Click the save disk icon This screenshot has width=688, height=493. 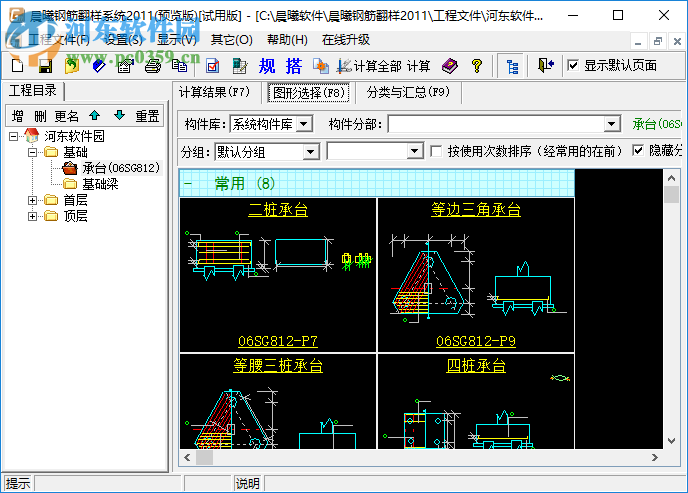pos(44,66)
